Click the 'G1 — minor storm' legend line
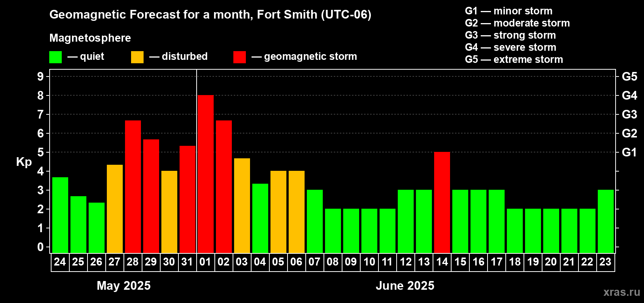Screen dimensions: 644x303 tap(509, 11)
